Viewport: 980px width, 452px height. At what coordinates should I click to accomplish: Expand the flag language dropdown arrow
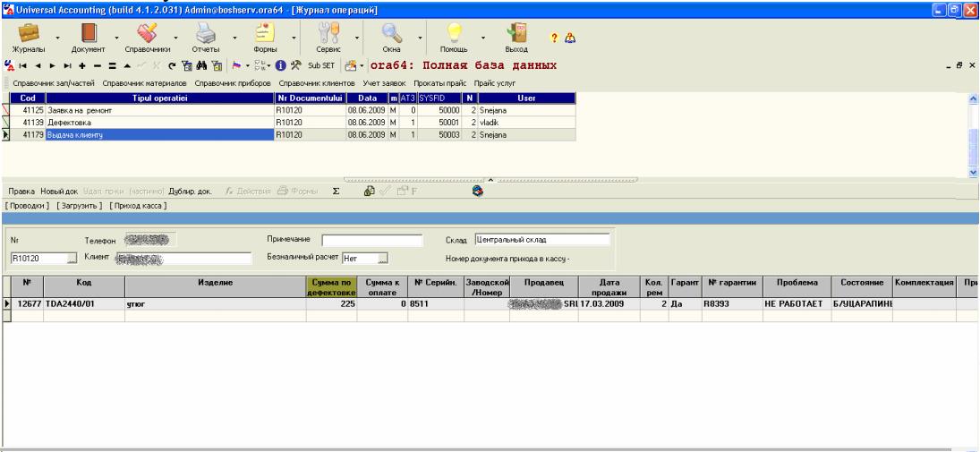[x=248, y=65]
